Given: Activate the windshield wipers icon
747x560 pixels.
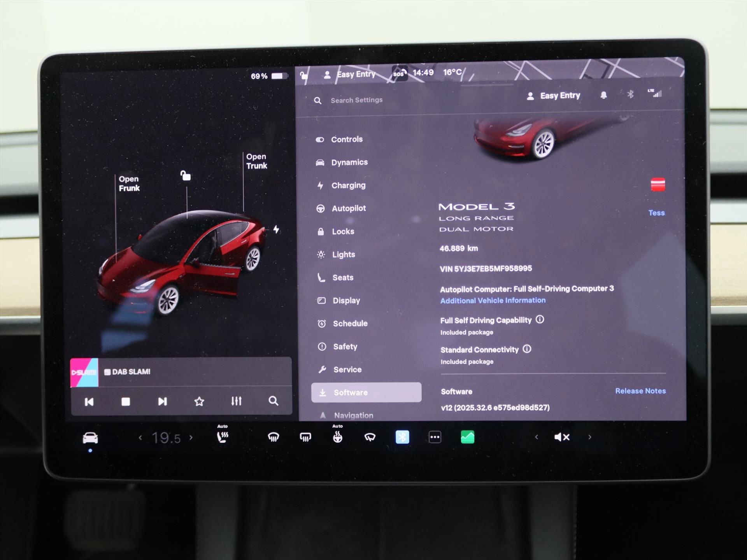Looking at the screenshot, I should (370, 437).
